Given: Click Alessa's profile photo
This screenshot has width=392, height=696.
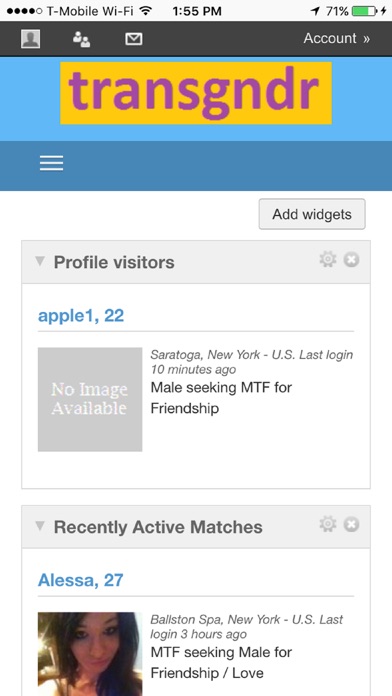Looking at the screenshot, I should point(90,654).
